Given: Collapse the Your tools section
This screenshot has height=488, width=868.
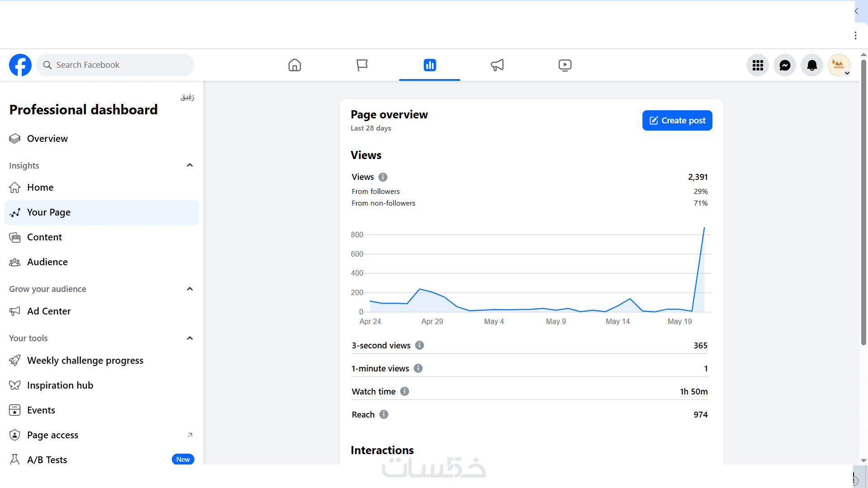Looking at the screenshot, I should [190, 338].
